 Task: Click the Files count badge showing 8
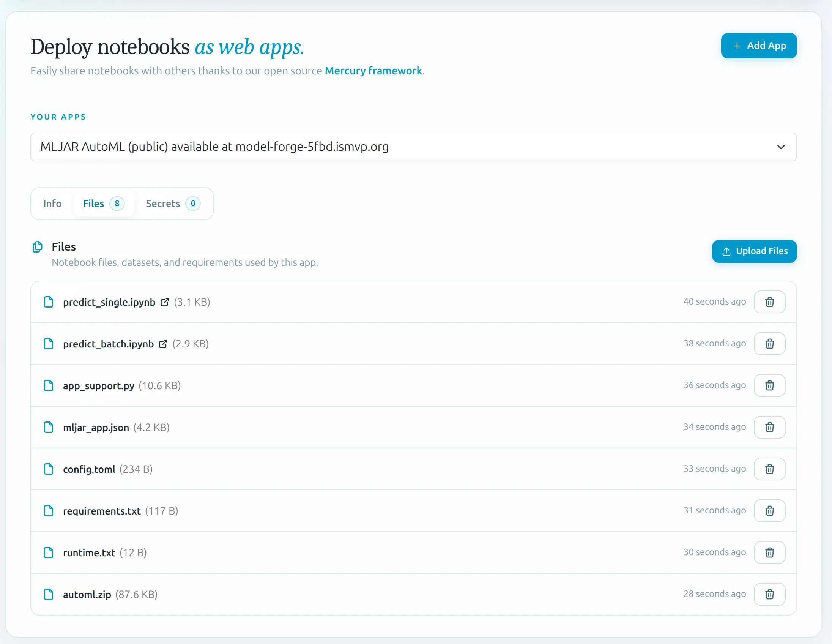tap(117, 204)
